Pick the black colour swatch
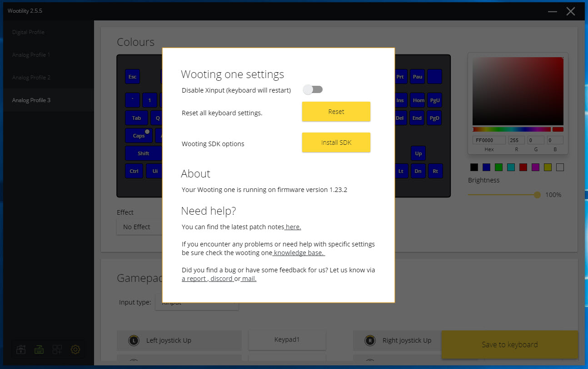 click(474, 167)
